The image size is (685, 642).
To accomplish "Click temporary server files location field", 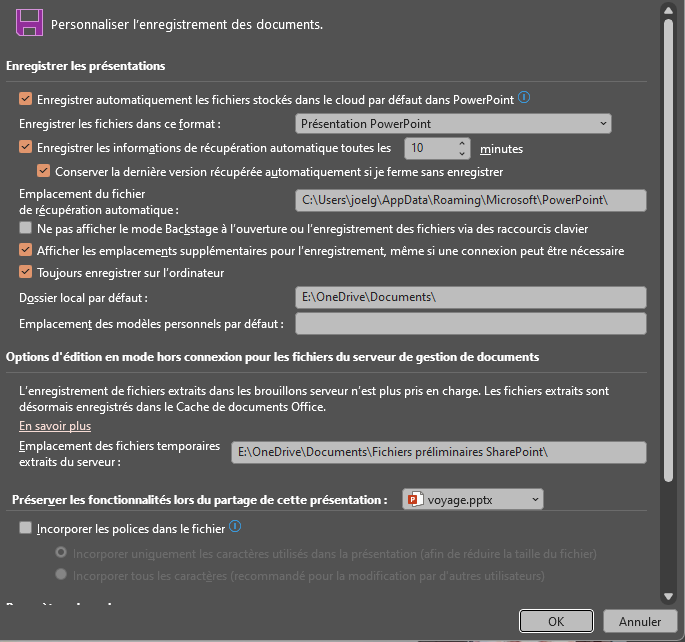I will tap(439, 452).
